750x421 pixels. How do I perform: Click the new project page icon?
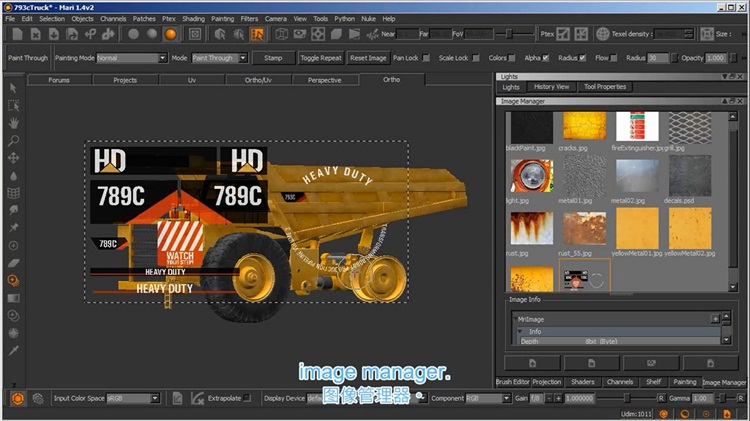(17, 34)
